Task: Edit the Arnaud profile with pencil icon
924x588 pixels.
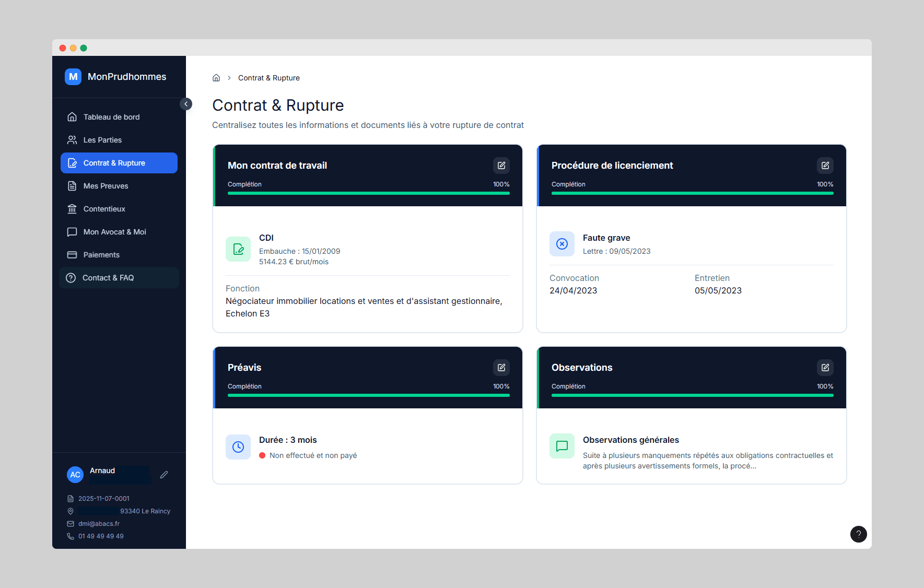Action: (164, 475)
